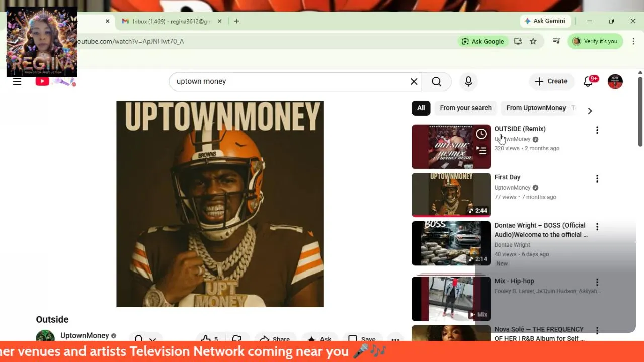This screenshot has height=362, width=644.
Task: Select the From your search chip
Action: pyautogui.click(x=465, y=108)
